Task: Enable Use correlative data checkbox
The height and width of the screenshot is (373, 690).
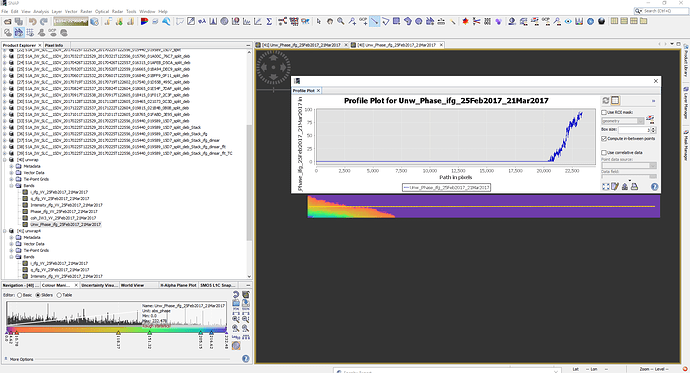Action: 604,153
